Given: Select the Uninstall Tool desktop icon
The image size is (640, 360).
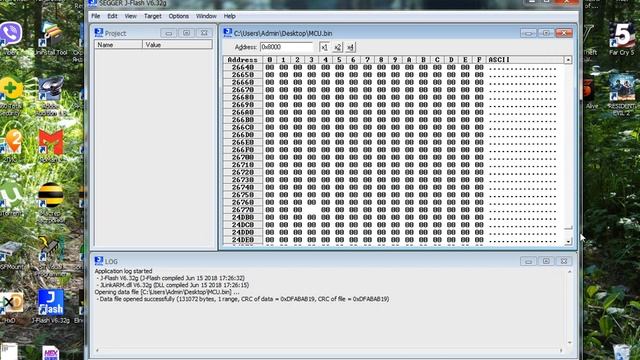Looking at the screenshot, I should tap(51, 39).
